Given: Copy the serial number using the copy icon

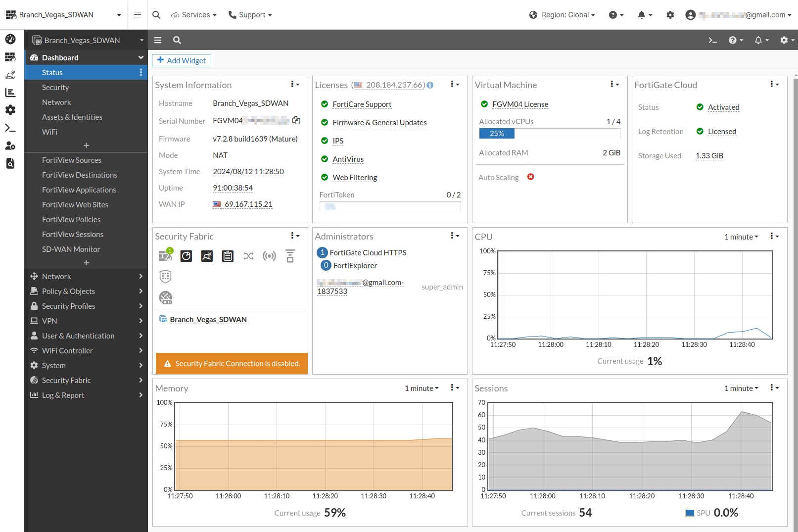Looking at the screenshot, I should 296,120.
